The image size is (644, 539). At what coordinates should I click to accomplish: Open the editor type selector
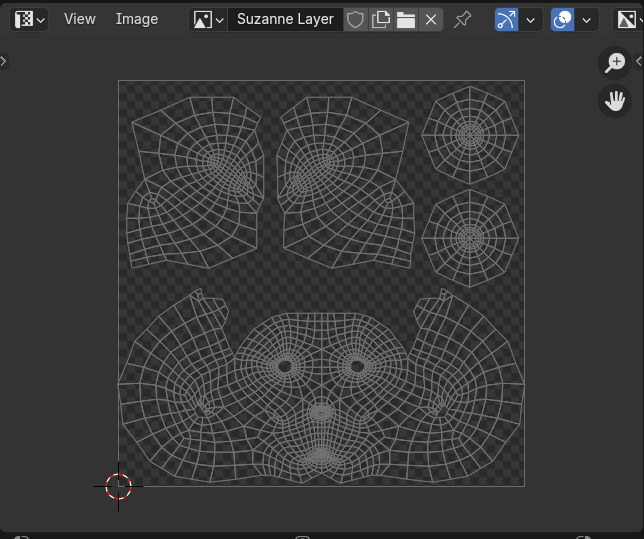(29, 19)
